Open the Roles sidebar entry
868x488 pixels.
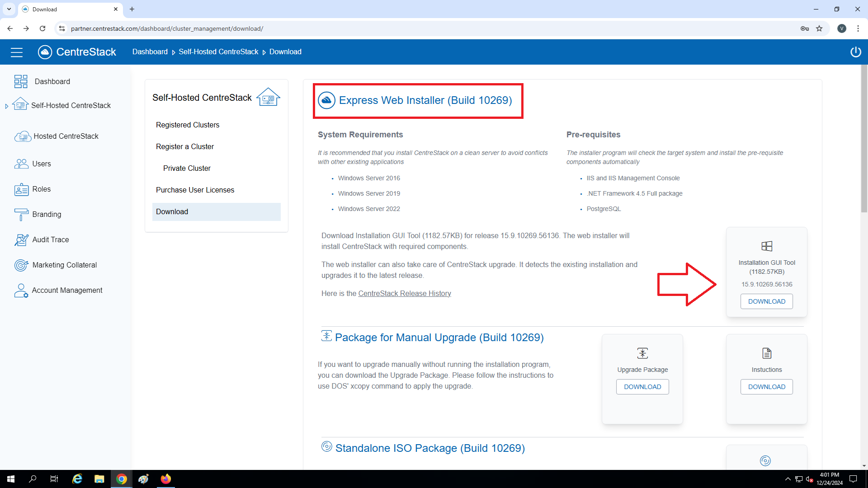(x=42, y=189)
